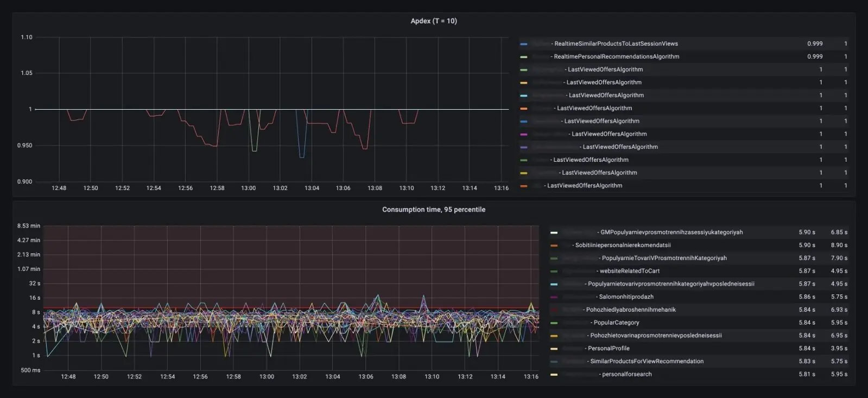Toggle Salomonhitiprodazh series in legend
Image resolution: width=868 pixels, height=398 pixels.
tap(626, 297)
